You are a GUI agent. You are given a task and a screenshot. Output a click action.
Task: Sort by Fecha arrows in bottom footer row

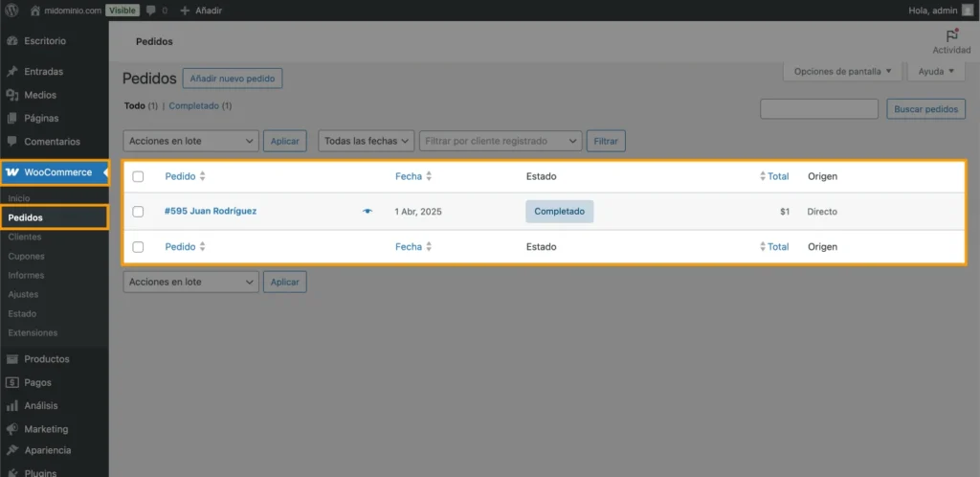click(x=429, y=247)
